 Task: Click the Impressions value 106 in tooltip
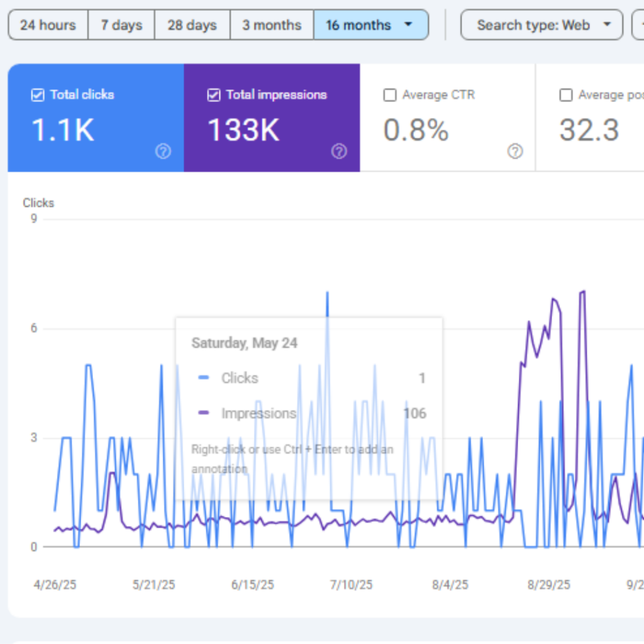tap(415, 413)
